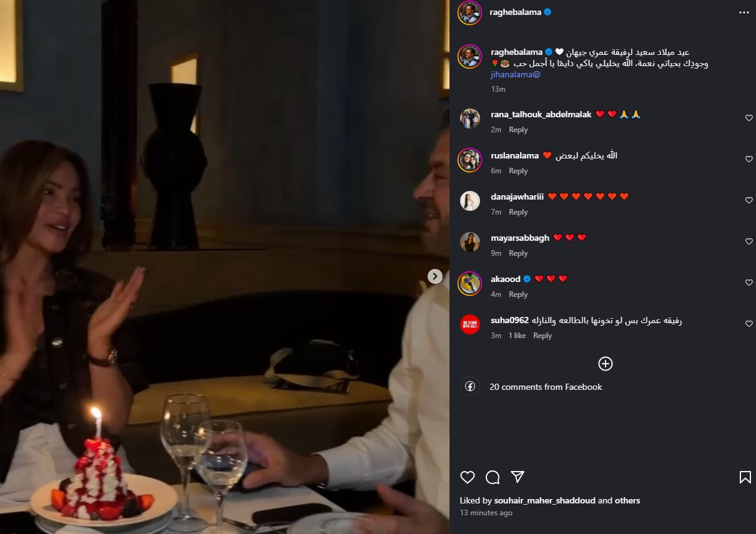Load more comments with the plus circle

click(606, 364)
